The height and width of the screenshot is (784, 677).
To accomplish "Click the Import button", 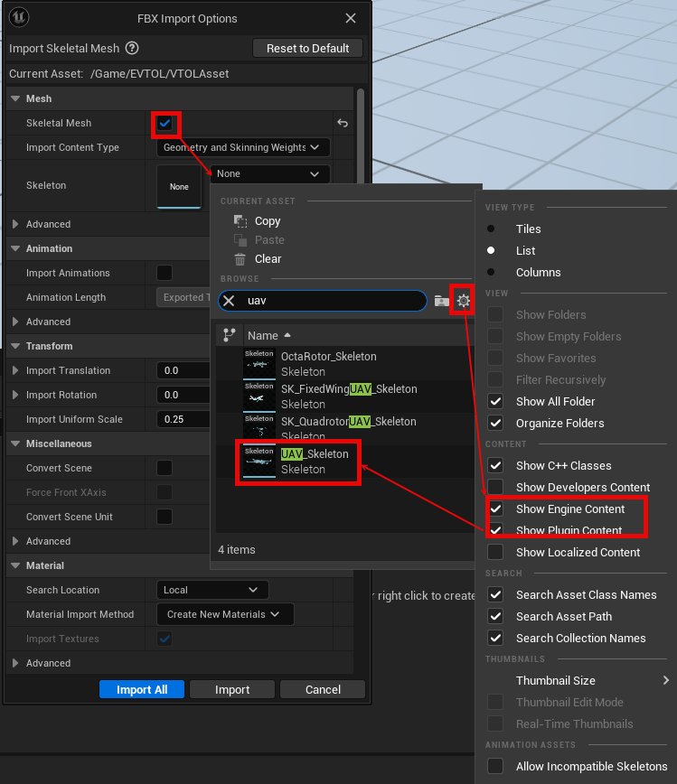I will 232,689.
